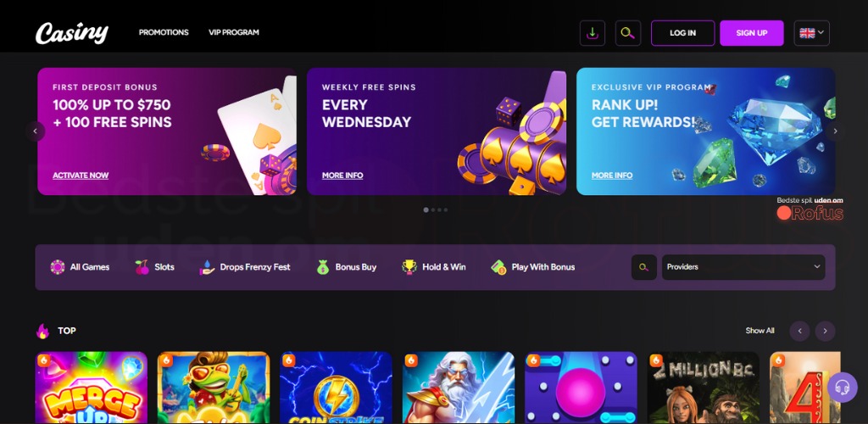Show previous TOP games with left arrow
Screen dimensions: 868x424
(x=799, y=331)
